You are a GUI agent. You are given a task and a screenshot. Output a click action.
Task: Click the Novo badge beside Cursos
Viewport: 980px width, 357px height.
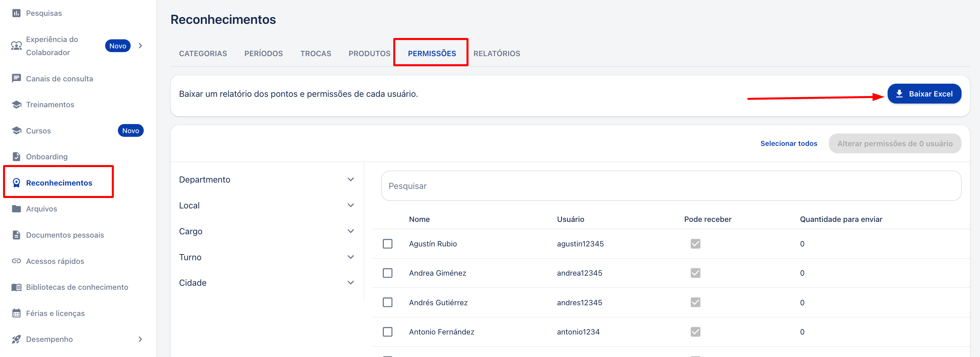131,130
